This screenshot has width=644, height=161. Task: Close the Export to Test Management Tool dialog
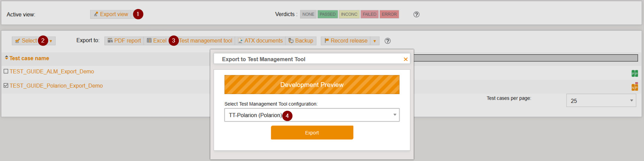click(405, 59)
